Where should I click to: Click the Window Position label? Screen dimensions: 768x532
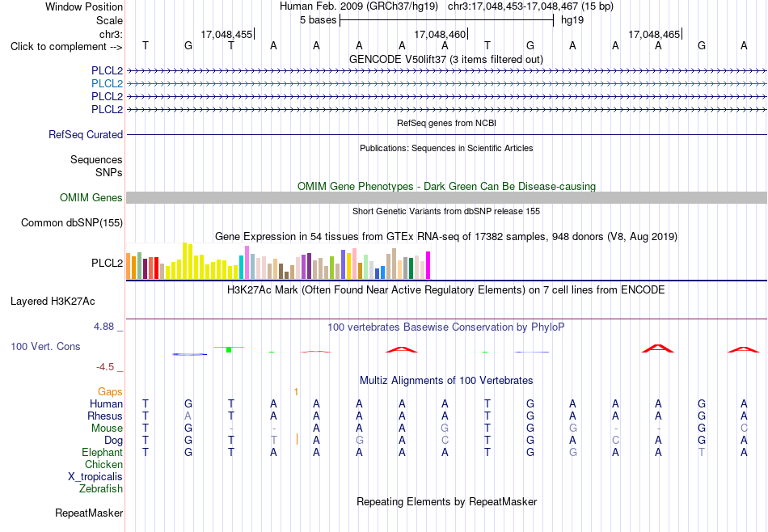point(84,6)
